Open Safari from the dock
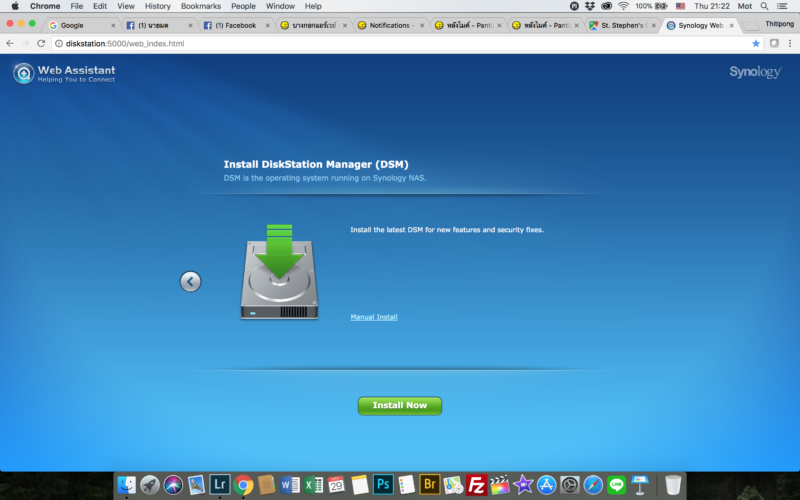Image resolution: width=800 pixels, height=500 pixels. click(x=593, y=485)
